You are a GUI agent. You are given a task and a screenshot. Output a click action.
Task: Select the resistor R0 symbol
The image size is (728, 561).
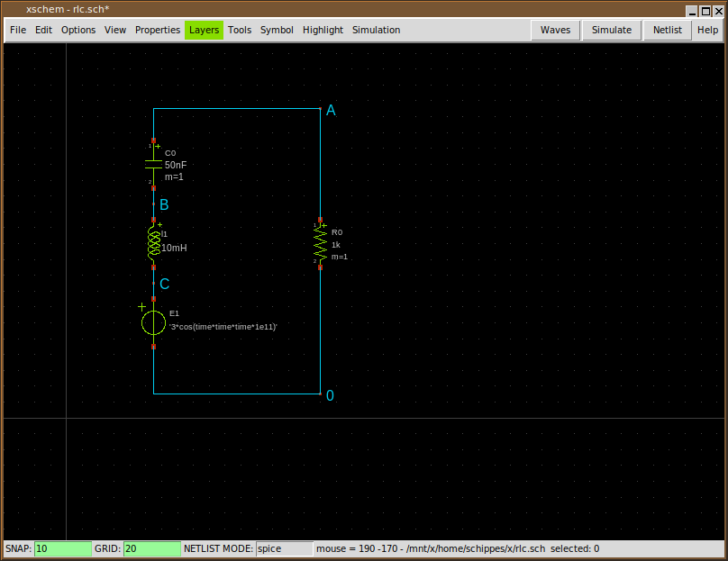[x=320, y=243]
